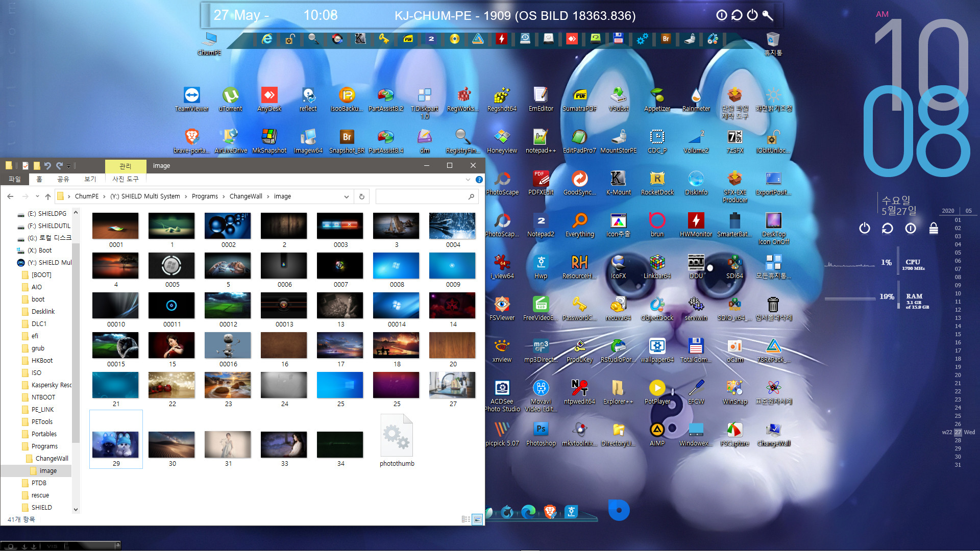Open the FSViewer desktop icon
The image size is (980, 551).
(x=502, y=308)
